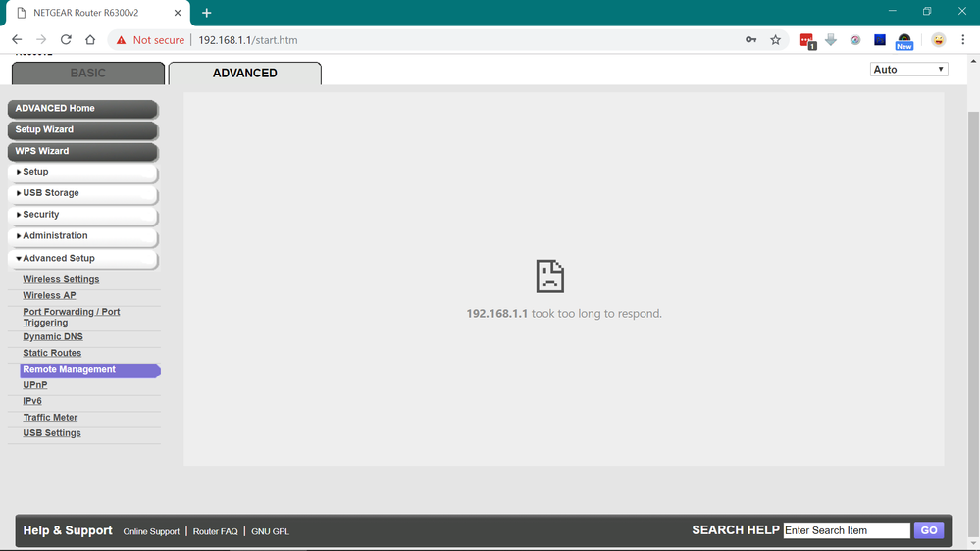Bookmark this page with the star icon

(x=776, y=40)
